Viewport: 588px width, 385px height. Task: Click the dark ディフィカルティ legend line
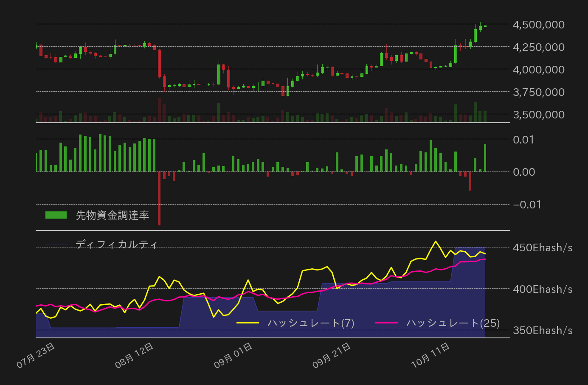[56, 244]
